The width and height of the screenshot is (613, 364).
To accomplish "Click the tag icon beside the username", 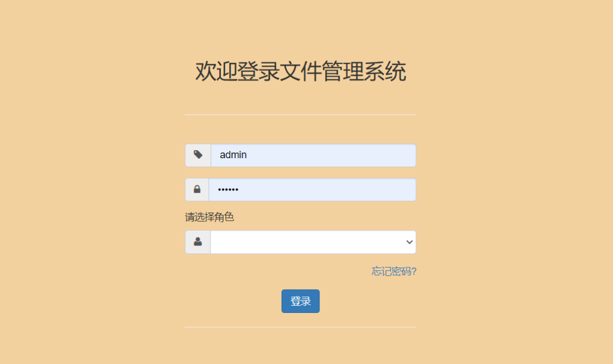I will tap(198, 155).
